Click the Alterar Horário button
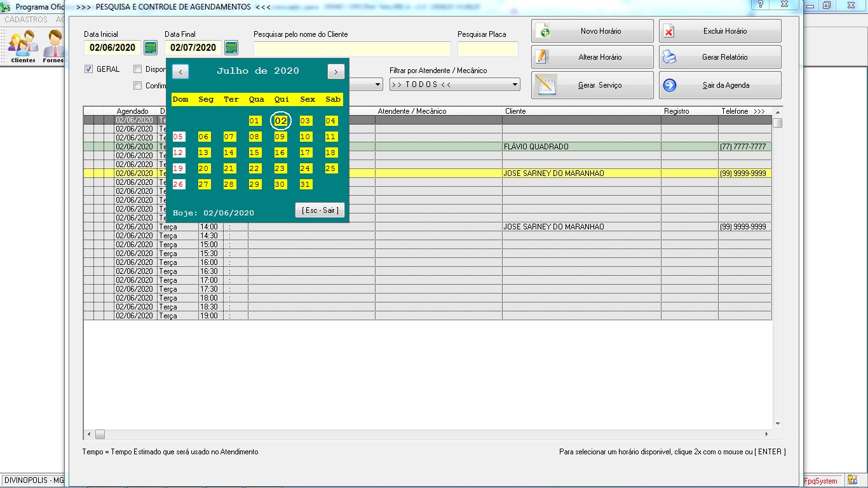The image size is (868, 488). click(x=592, y=57)
